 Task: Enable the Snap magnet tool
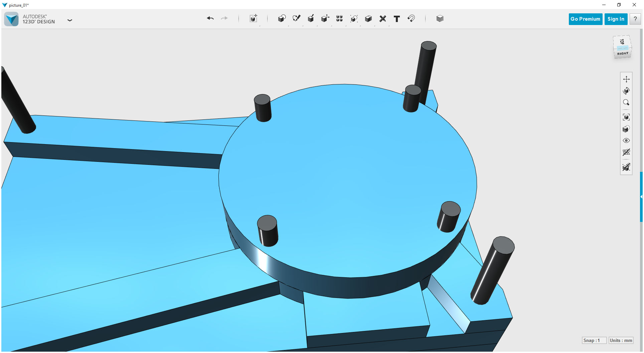click(x=411, y=19)
